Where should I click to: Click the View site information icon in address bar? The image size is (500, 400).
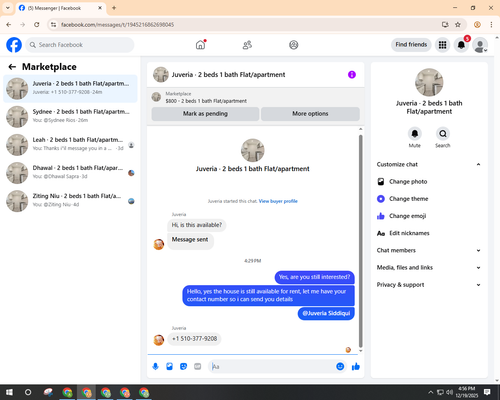(x=53, y=24)
